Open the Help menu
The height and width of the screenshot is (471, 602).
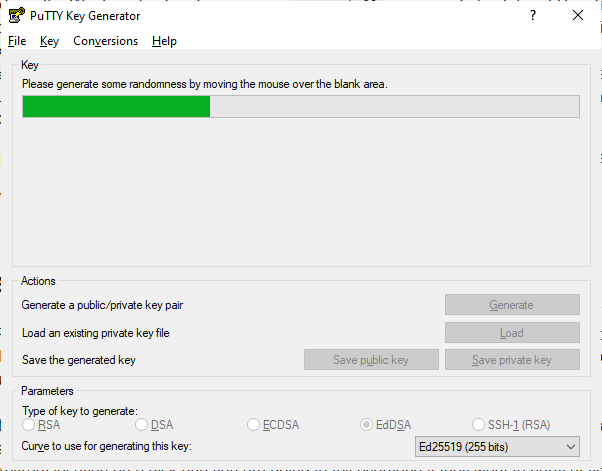point(164,41)
